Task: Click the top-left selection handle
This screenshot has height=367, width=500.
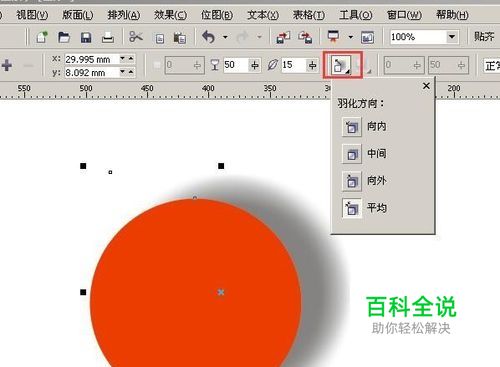Action: pyautogui.click(x=83, y=166)
